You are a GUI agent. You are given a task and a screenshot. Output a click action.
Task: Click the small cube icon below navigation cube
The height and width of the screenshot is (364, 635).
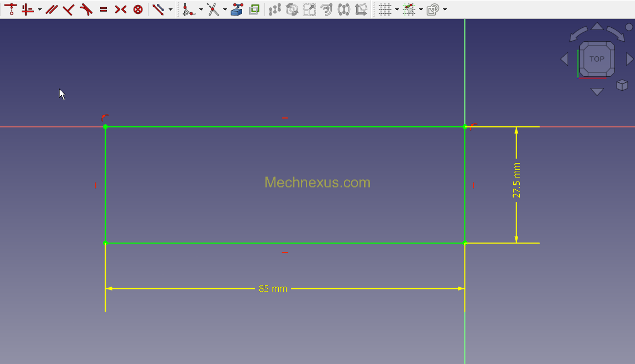pos(622,85)
